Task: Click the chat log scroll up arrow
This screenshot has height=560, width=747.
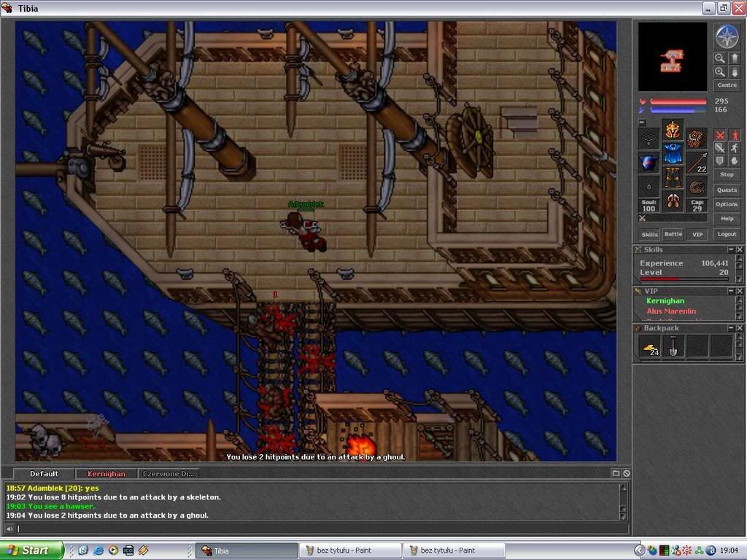Action: (x=623, y=487)
